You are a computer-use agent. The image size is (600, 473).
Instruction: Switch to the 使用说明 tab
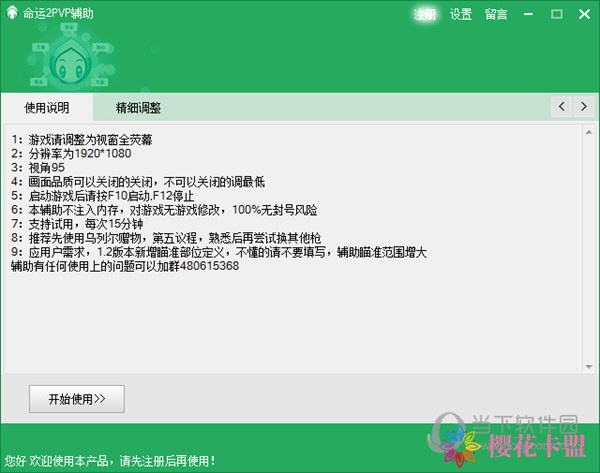point(48,107)
